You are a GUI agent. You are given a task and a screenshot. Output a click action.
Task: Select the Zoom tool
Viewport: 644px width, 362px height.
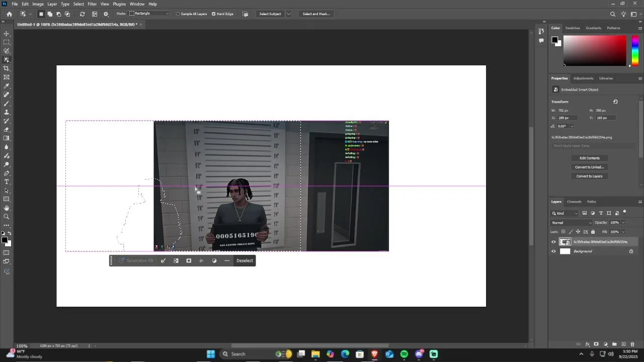[7, 217]
